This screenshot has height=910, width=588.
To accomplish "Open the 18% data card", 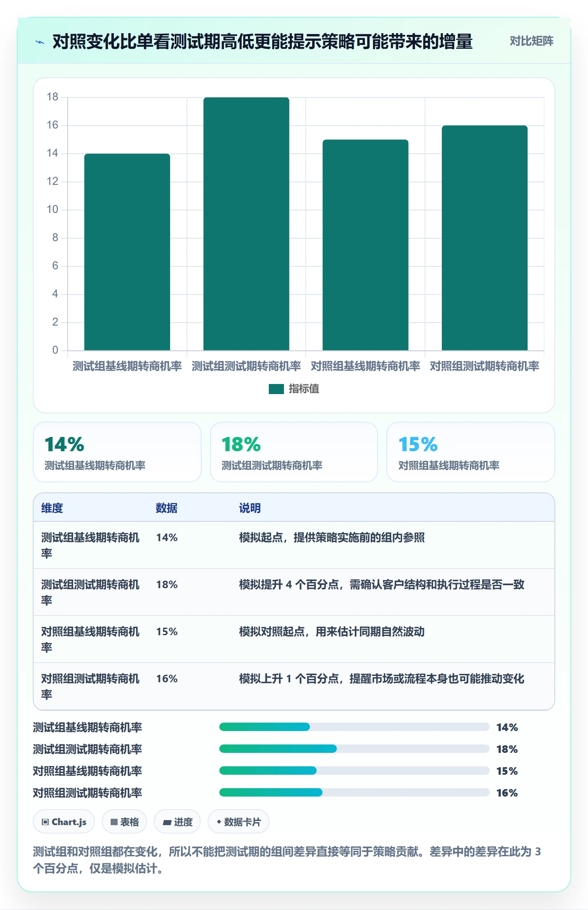I will coord(294,452).
